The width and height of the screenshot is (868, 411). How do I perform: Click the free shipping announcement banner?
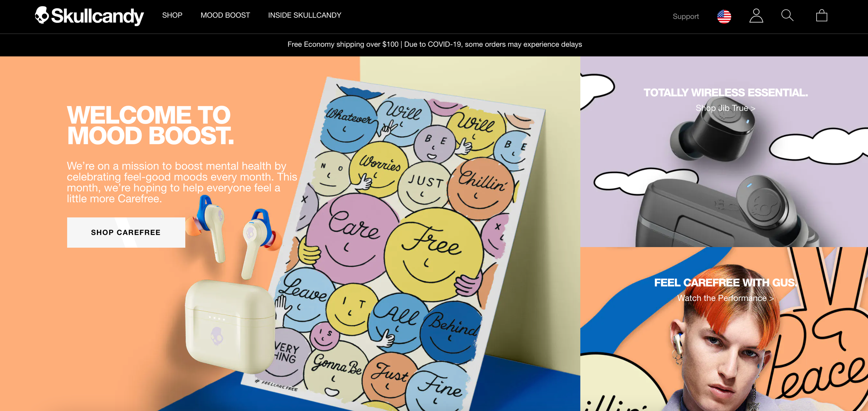pos(434,44)
